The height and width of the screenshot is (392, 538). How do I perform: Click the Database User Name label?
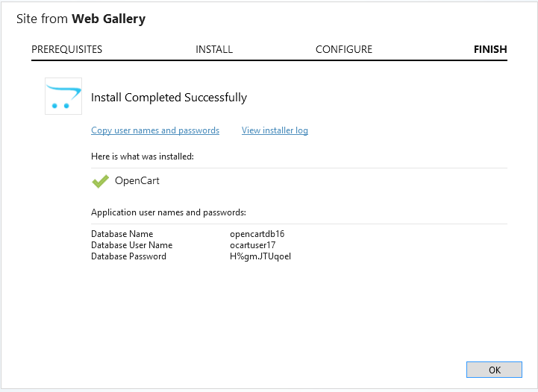tap(131, 245)
